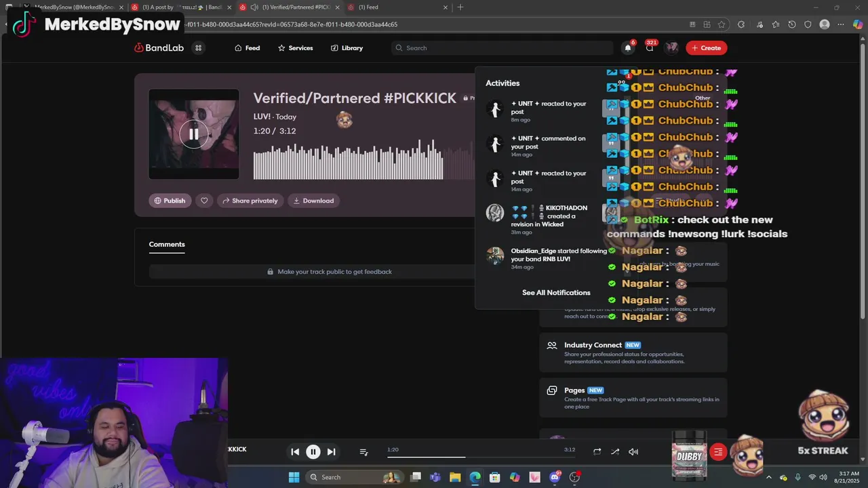Image resolution: width=868 pixels, height=488 pixels.
Task: Click Share privately
Action: 249,201
